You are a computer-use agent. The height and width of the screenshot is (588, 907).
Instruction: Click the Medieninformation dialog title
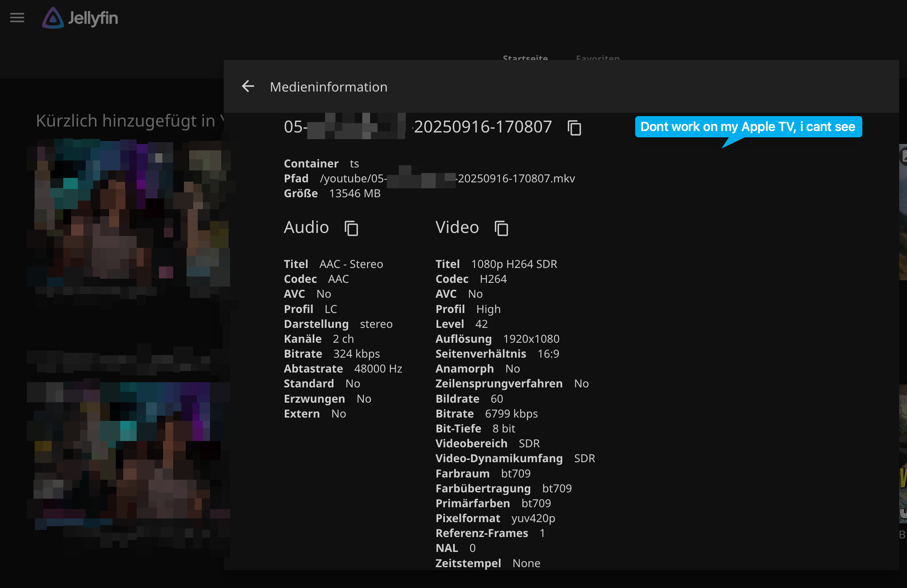click(x=328, y=87)
